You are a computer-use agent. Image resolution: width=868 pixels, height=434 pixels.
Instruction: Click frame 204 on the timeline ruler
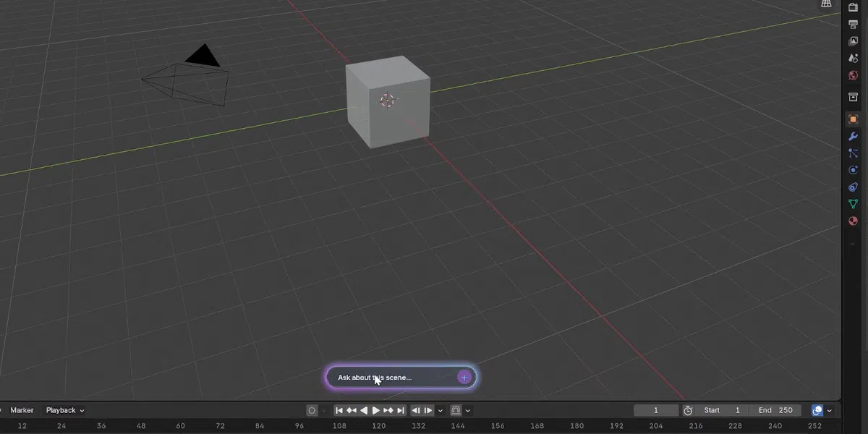coord(656,427)
